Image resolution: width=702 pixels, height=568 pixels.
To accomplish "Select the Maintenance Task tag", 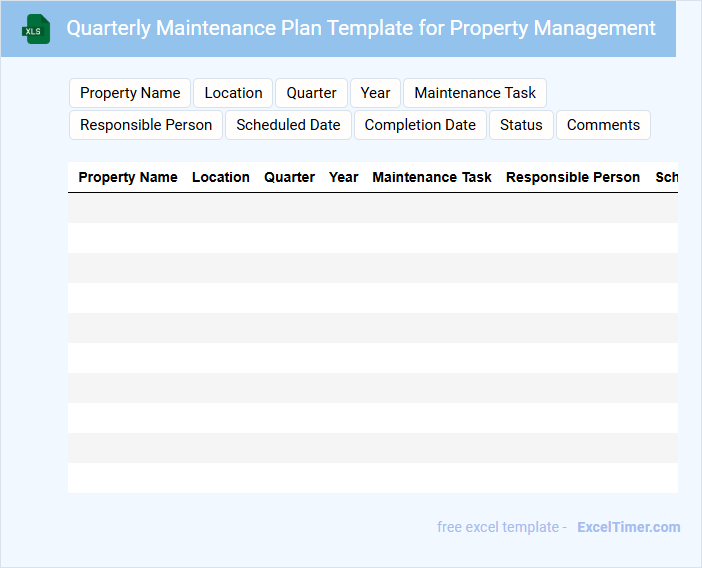I will click(x=475, y=93).
